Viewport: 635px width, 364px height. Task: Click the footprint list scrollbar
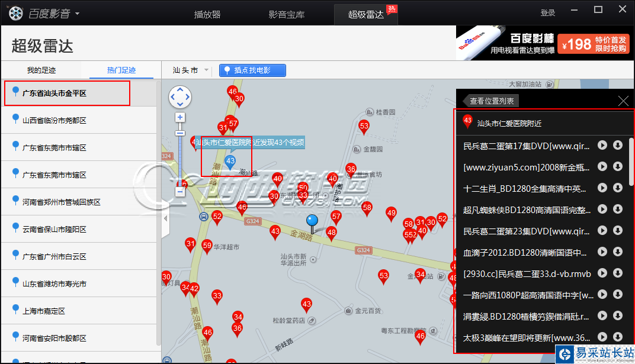coord(159,212)
